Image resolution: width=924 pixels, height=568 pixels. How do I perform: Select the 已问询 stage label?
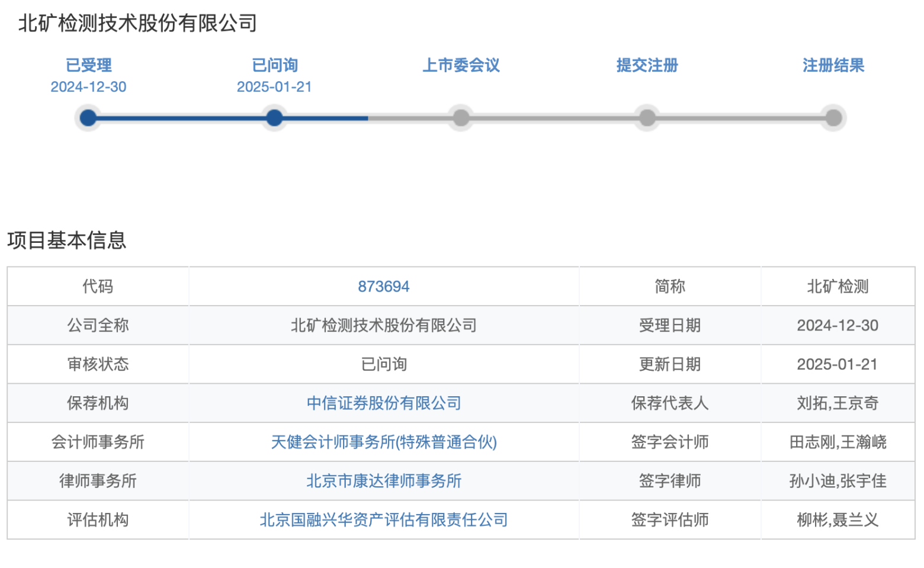[275, 65]
